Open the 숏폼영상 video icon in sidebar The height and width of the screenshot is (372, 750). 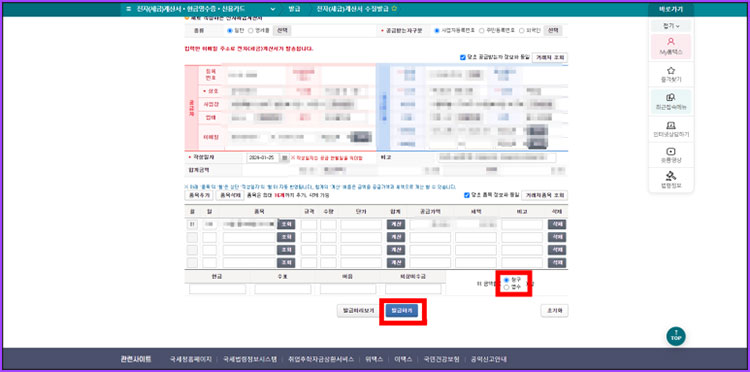pos(671,155)
